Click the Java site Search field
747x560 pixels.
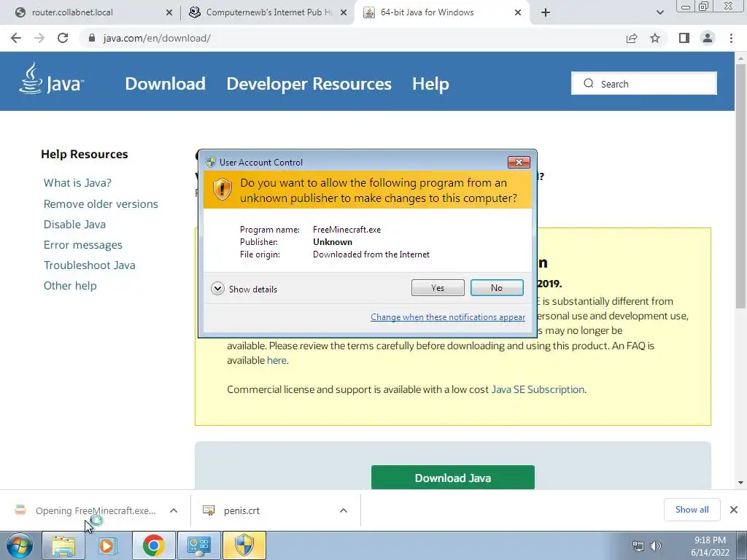pos(643,83)
